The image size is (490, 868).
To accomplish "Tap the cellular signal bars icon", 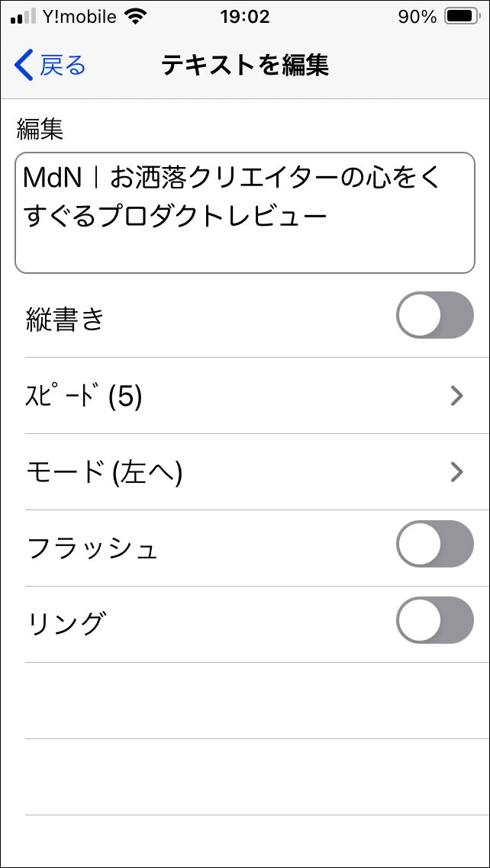I will pos(23,17).
